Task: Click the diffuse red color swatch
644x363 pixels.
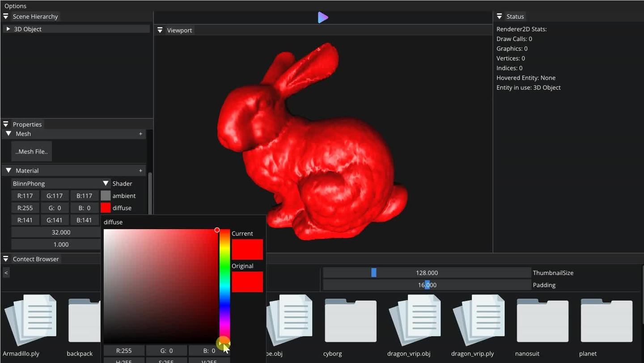Action: pyautogui.click(x=106, y=208)
